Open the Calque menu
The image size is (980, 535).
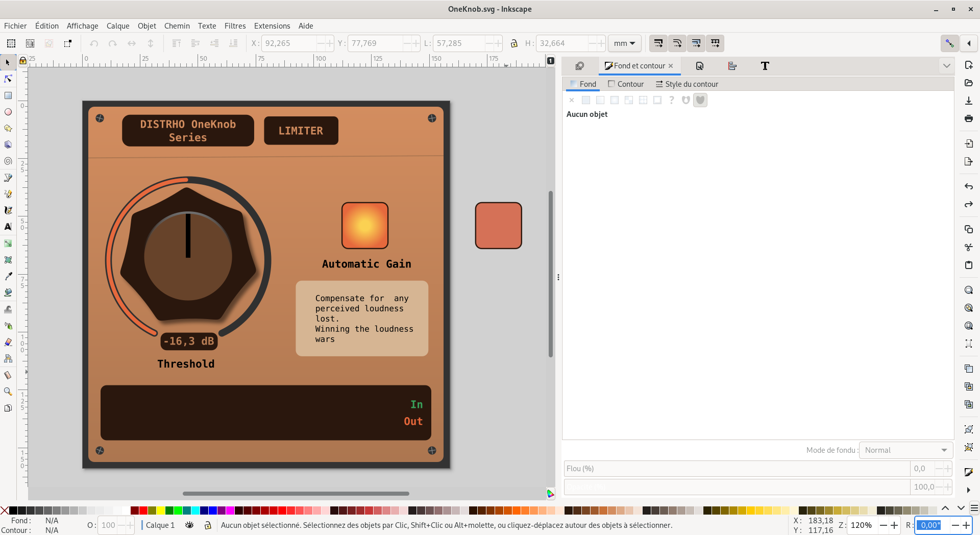tap(118, 26)
